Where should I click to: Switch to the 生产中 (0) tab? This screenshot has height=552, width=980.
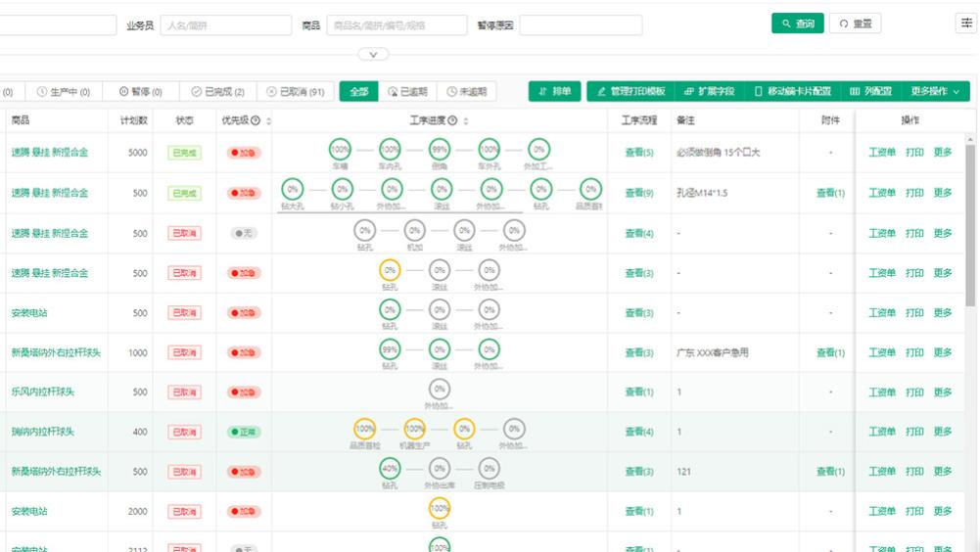(64, 92)
